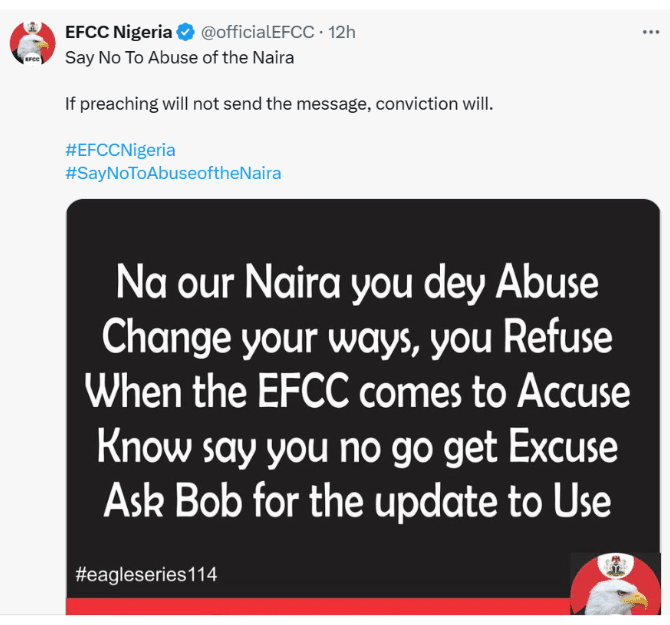Image resolution: width=670 pixels, height=625 pixels.
Task: Follow the #SayNoToAbuseoftheNaira hashtag link
Action: (x=173, y=173)
